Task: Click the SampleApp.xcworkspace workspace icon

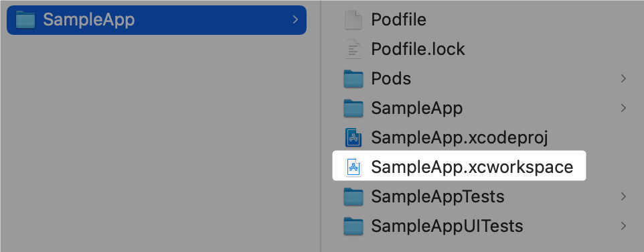Action: coord(353,168)
